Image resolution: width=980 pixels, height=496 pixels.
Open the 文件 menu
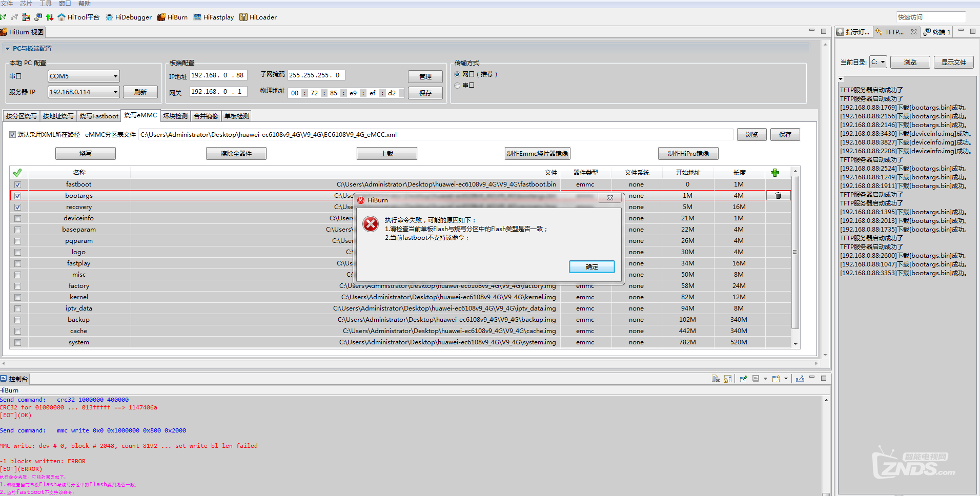click(7, 4)
